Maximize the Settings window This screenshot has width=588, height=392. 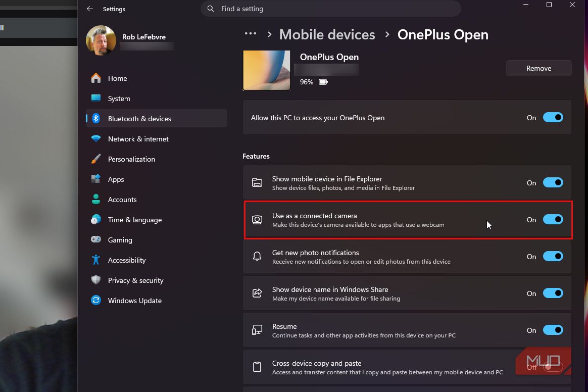549,5
